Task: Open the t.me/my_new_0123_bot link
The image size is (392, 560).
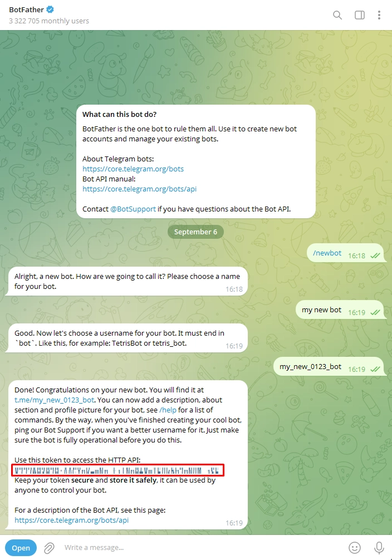Action: pyautogui.click(x=55, y=400)
